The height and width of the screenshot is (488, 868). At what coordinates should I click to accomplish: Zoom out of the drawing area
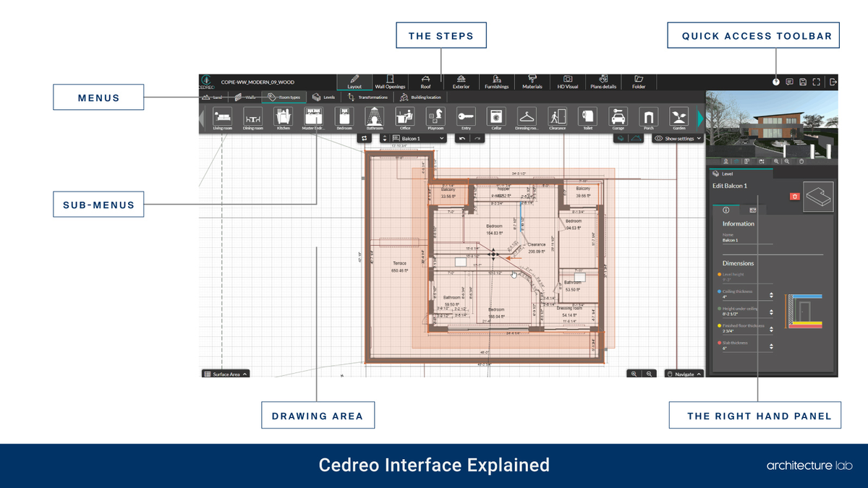tap(649, 374)
